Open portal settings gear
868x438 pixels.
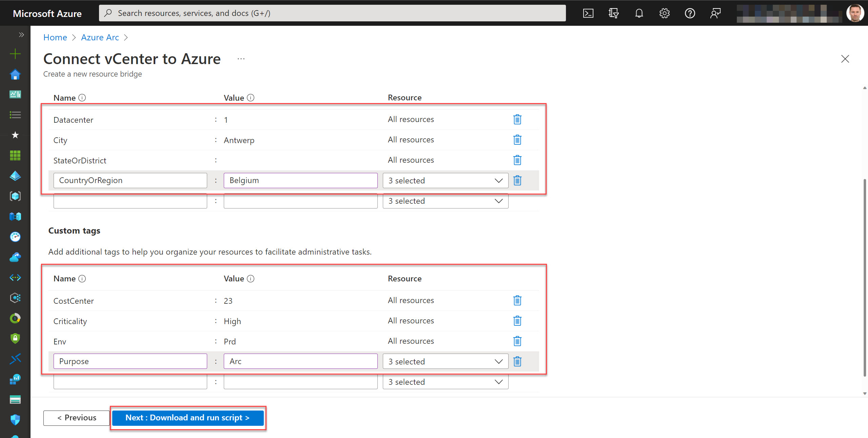click(664, 13)
